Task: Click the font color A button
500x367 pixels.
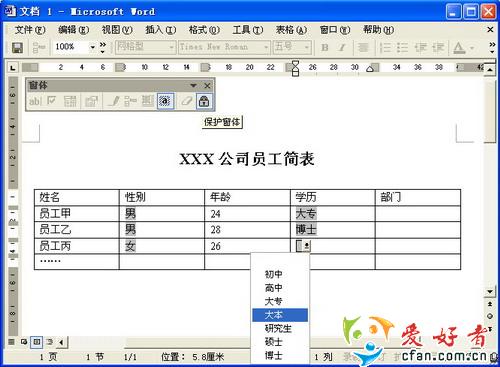Action: point(459,48)
